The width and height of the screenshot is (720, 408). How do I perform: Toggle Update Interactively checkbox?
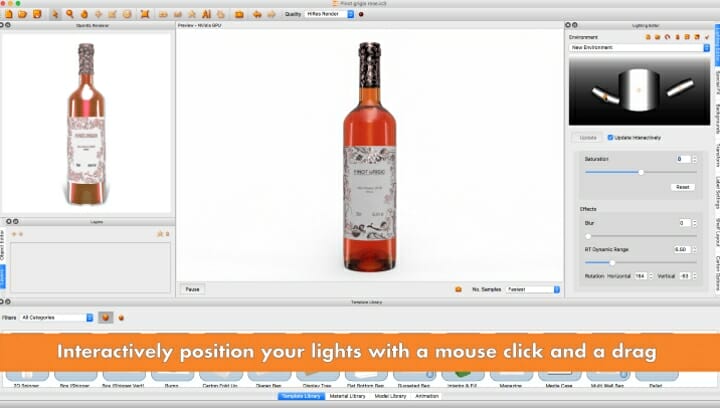[x=610, y=137]
